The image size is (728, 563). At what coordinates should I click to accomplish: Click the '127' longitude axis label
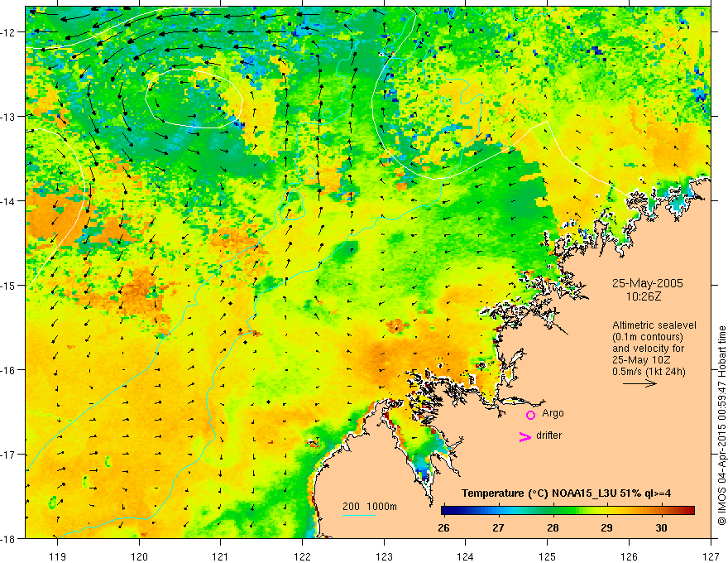tap(711, 556)
